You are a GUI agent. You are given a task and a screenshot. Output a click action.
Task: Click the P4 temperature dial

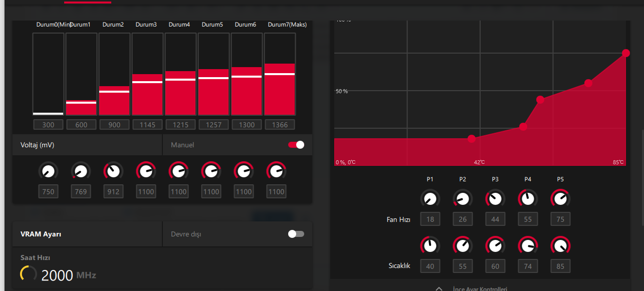click(528, 246)
